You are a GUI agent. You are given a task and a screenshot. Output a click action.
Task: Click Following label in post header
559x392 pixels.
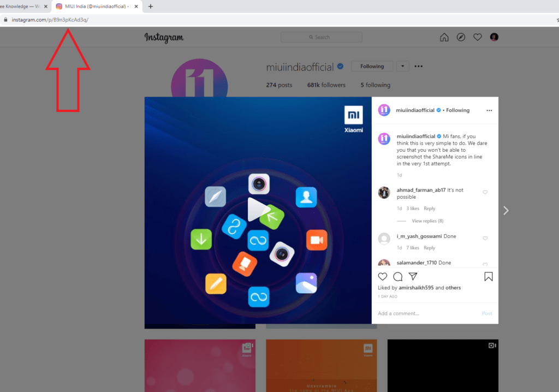458,110
